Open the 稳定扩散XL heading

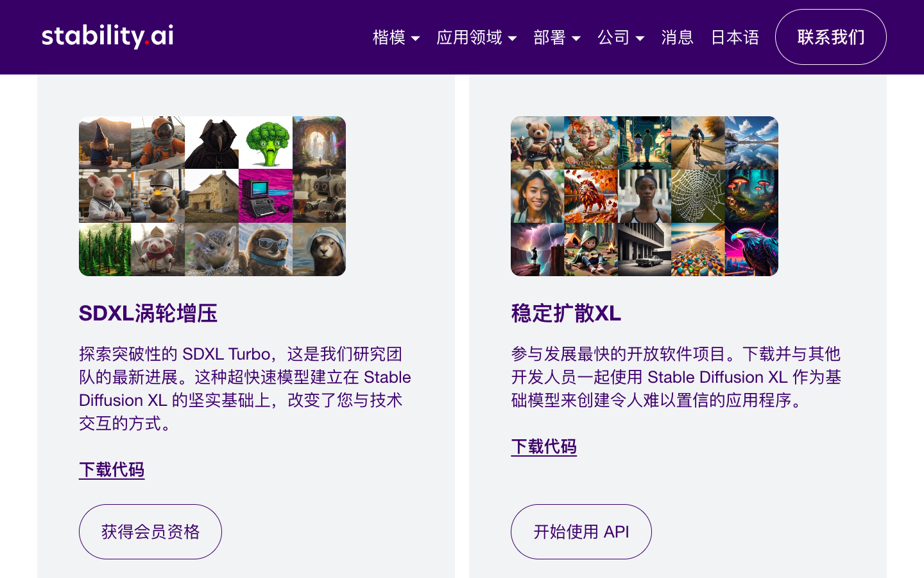566,313
